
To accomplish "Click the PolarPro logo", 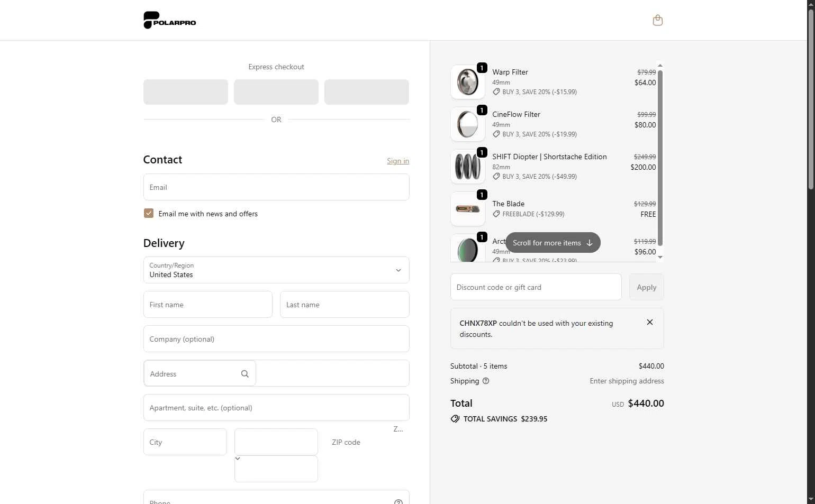I will click(170, 20).
